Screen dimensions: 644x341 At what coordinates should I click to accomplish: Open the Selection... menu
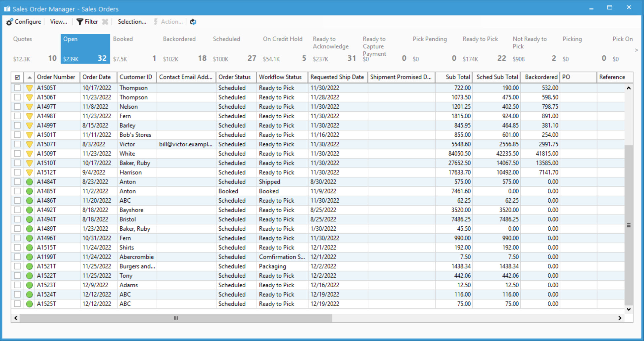pyautogui.click(x=132, y=22)
